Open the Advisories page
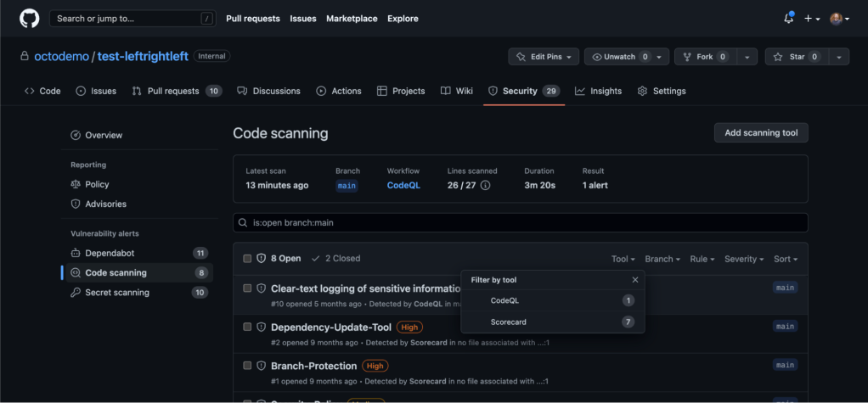The height and width of the screenshot is (403, 868). point(105,204)
